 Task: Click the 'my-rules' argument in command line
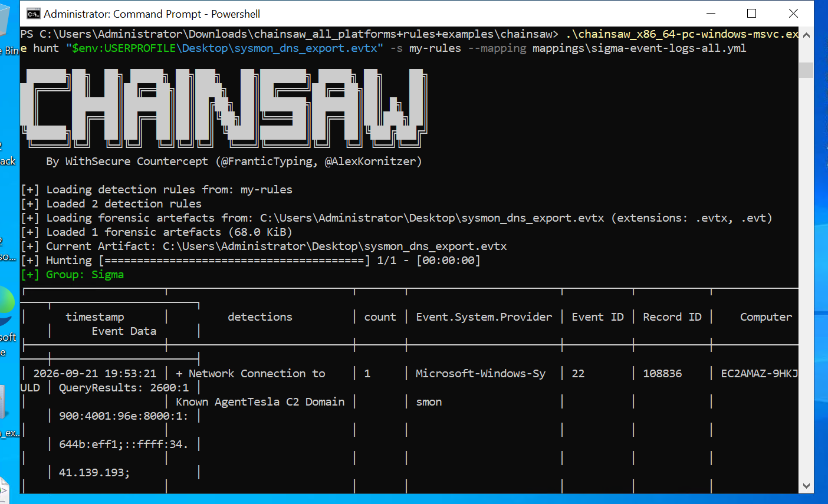tap(435, 48)
